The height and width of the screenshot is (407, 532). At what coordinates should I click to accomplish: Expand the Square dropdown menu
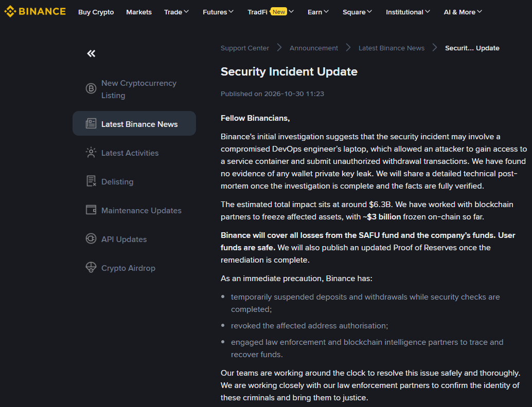(x=357, y=12)
